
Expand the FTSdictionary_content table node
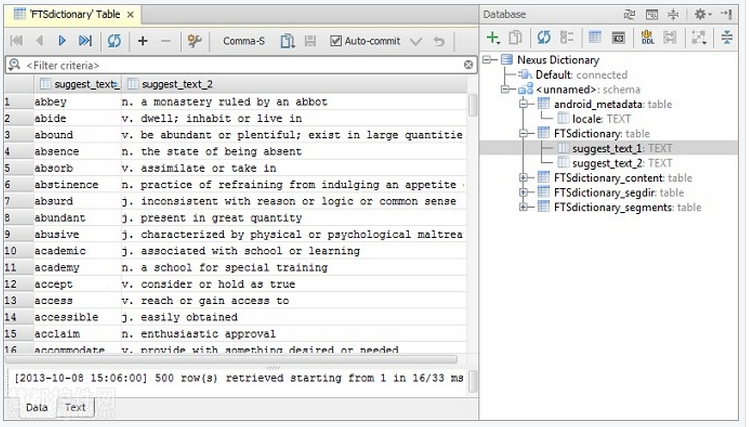click(524, 178)
